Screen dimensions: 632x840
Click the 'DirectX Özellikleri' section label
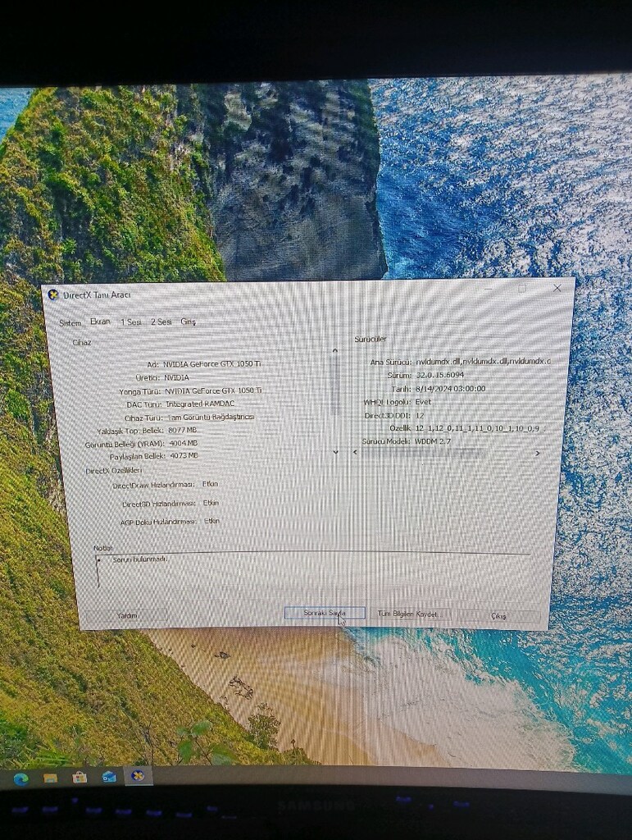113,470
